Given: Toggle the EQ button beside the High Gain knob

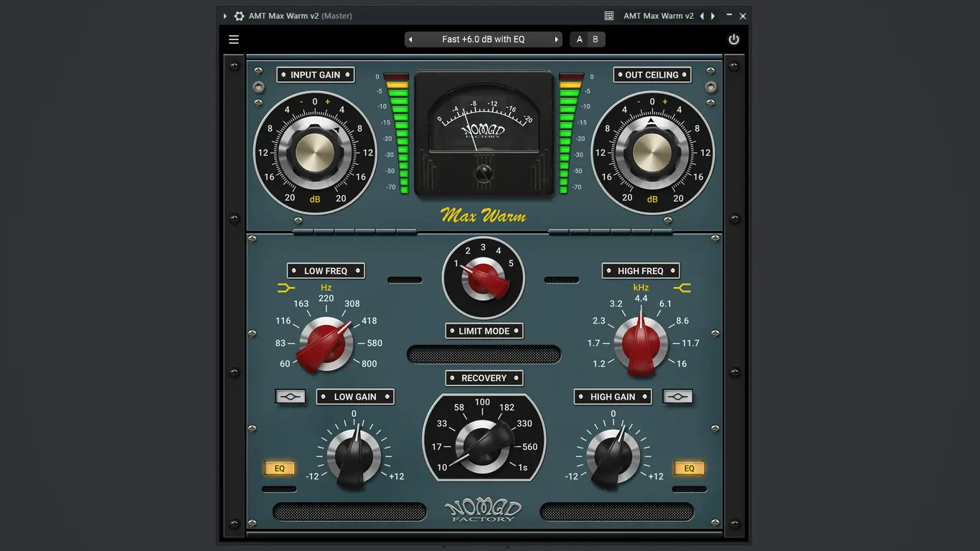Looking at the screenshot, I should (x=689, y=468).
